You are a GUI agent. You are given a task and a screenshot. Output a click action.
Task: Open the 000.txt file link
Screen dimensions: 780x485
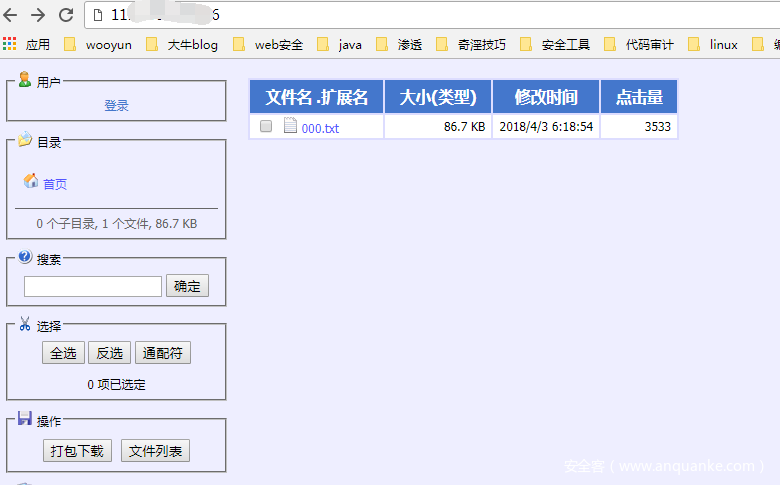320,128
